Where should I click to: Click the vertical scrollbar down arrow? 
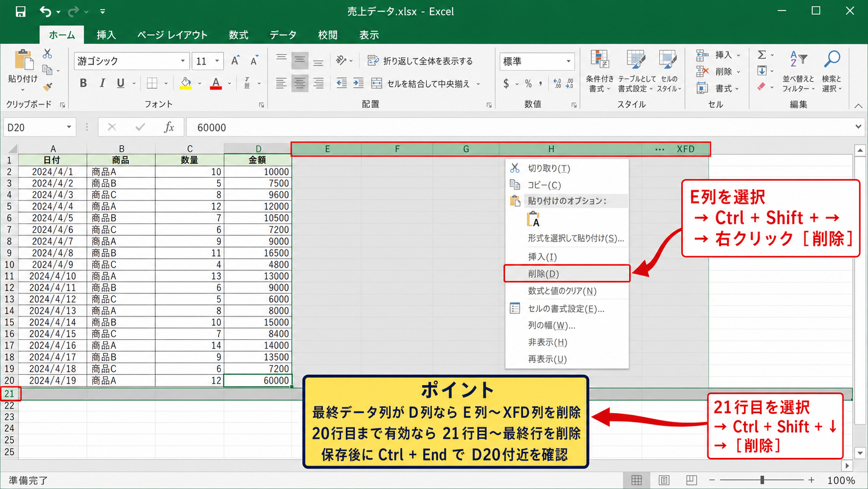[860, 453]
